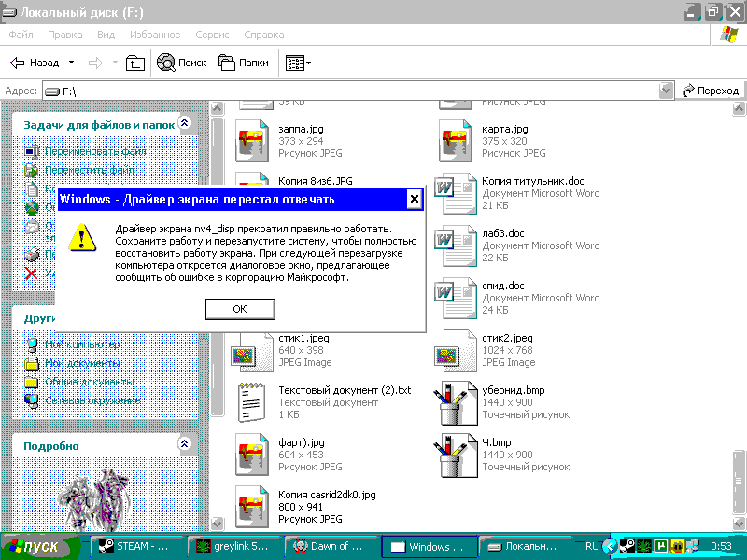Click OK in the display driver error dialog
Screen dimensions: 747x560
[x=240, y=309]
